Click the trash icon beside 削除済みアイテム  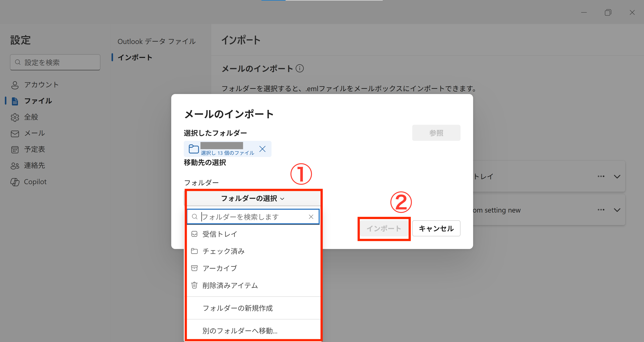point(194,285)
